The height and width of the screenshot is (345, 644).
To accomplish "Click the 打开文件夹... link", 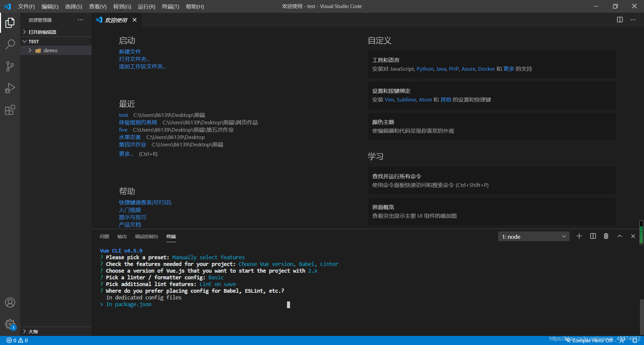I will (134, 59).
